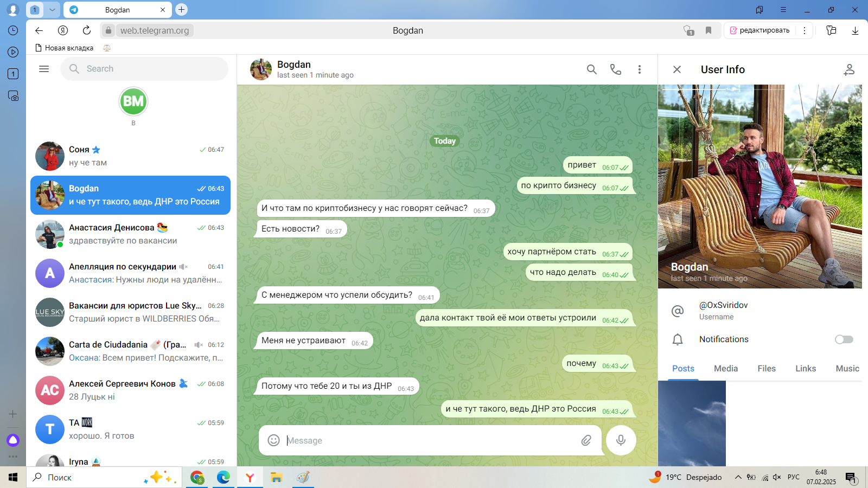This screenshot has height=488, width=868.
Task: Switch to the Links tab
Action: 806,369
